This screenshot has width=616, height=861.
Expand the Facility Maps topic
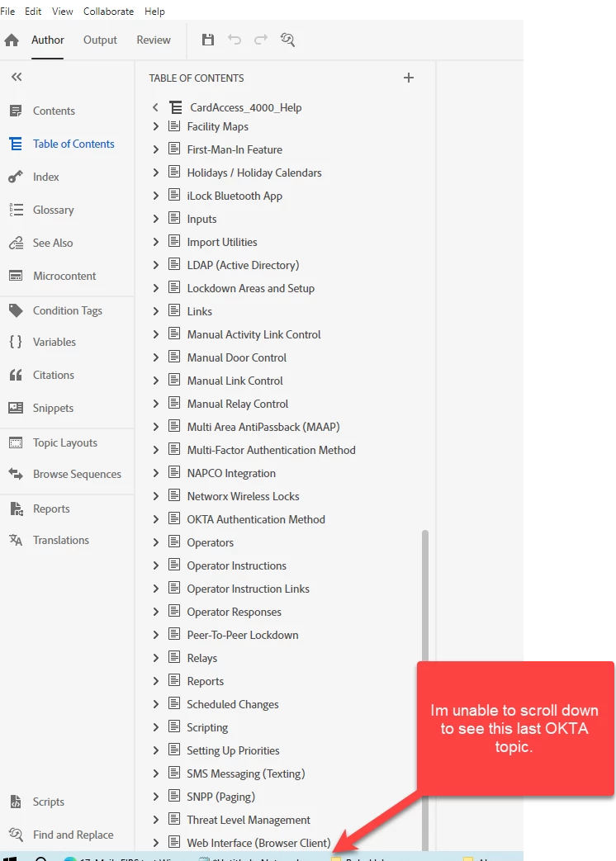155,126
